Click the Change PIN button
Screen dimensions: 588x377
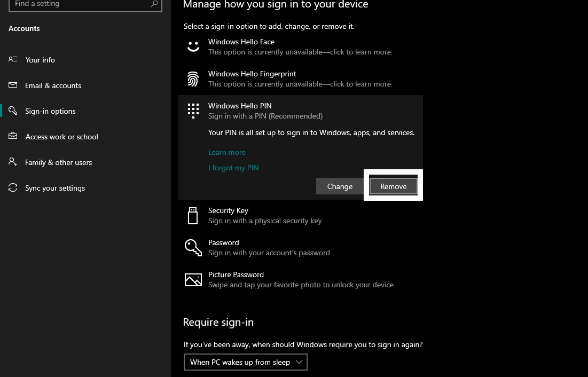coord(340,186)
